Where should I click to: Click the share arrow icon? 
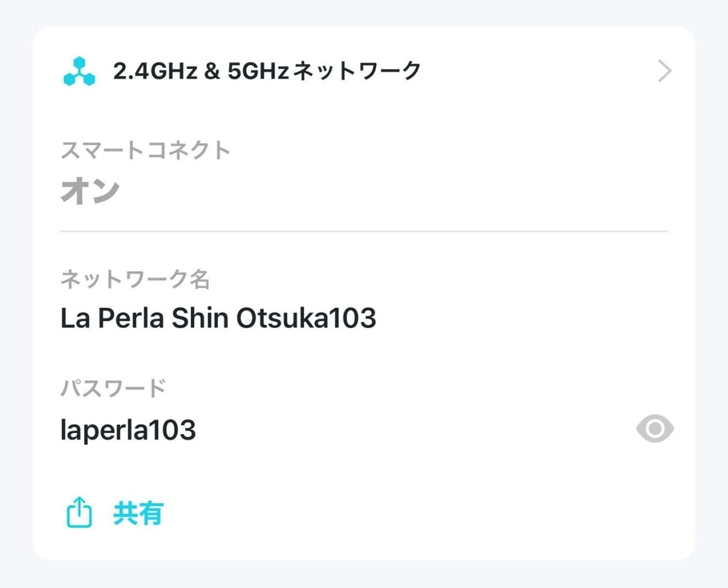pos(79,512)
